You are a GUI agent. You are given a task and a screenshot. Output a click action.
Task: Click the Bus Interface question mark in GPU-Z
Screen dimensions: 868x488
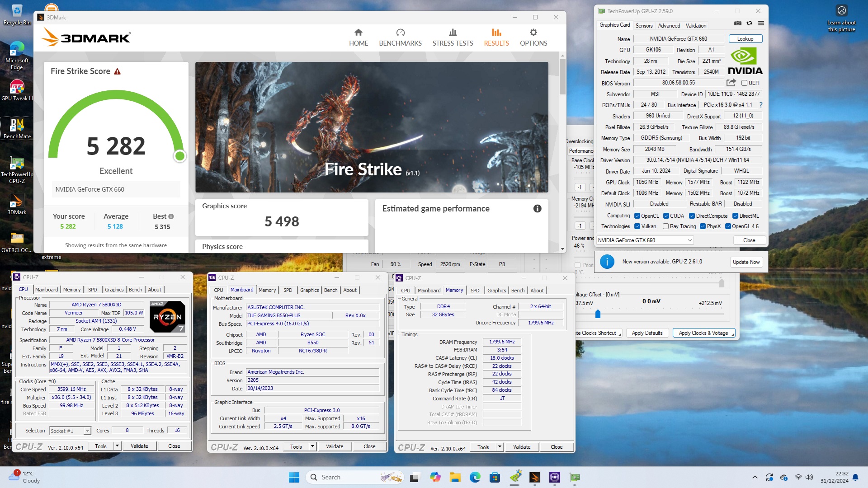click(761, 105)
